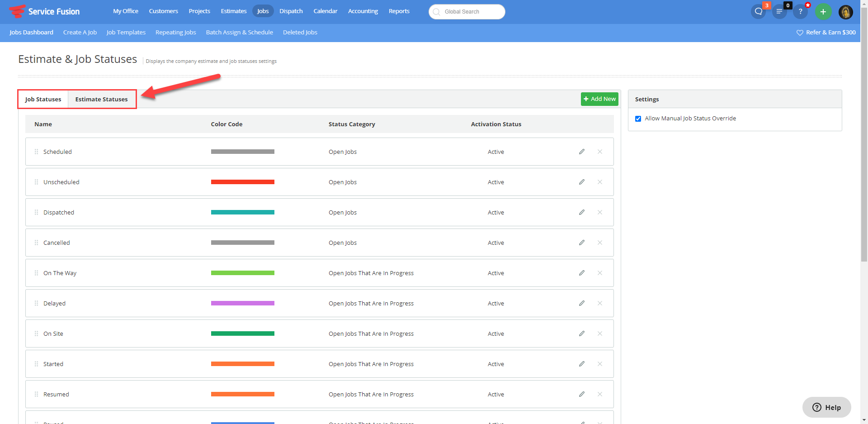Click the Color Code column header
Screen dimensions: 868x424
click(x=226, y=124)
